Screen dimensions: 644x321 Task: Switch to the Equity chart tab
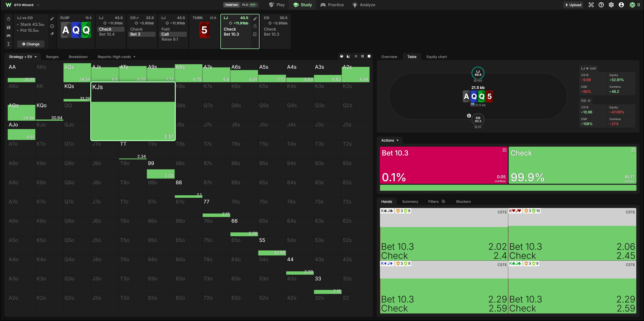(x=437, y=57)
